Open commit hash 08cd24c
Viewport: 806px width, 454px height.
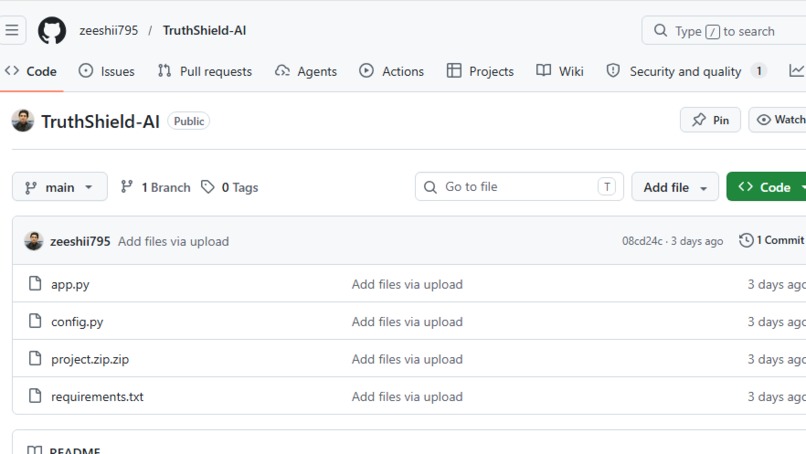642,241
